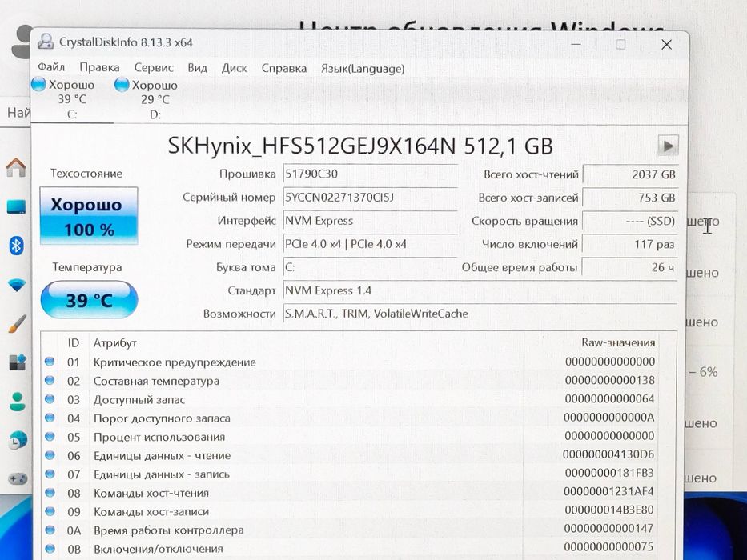
Task: Click the Число включений label
Action: click(530, 244)
